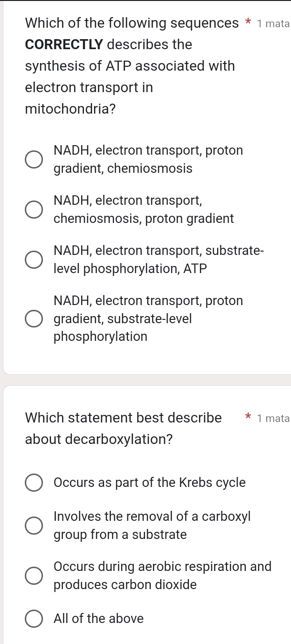Select the 'substrate-level phosphorylation, ATP' answer option
The height and width of the screenshot is (644, 291).
pyautogui.click(x=34, y=259)
